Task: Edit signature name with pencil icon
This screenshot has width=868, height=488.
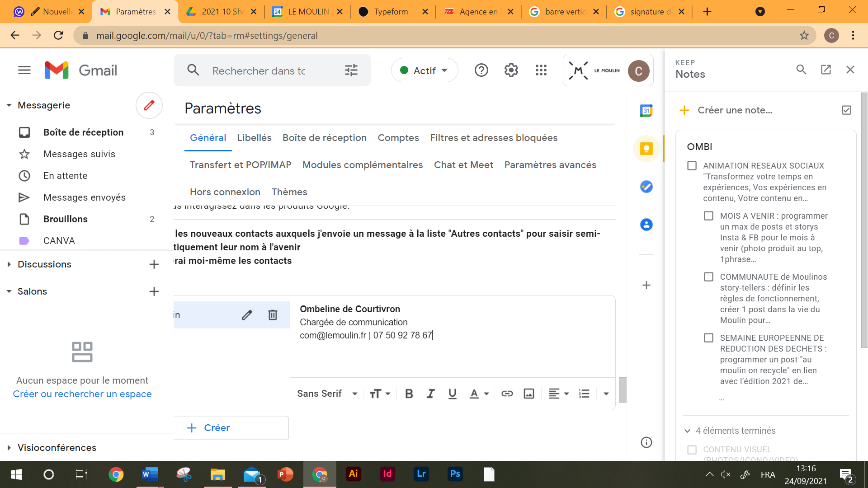Action: (247, 315)
